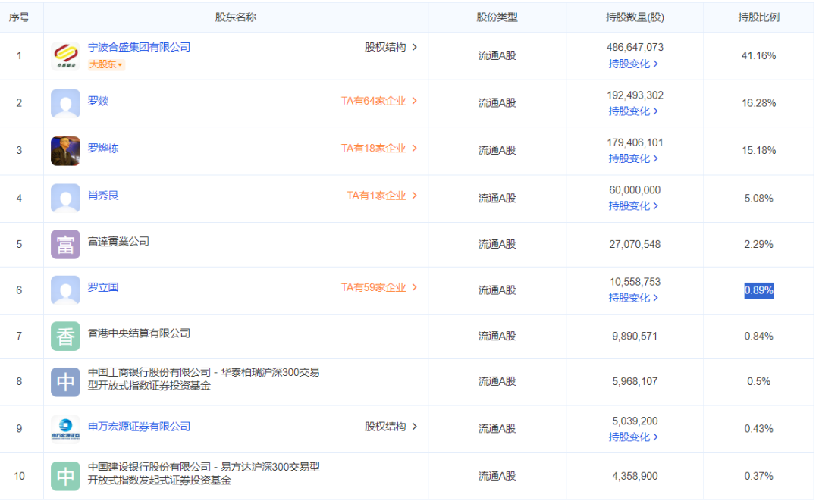
Task: View 持股变化 for 罗立国's 10,558,753 shares
Action: [x=633, y=298]
